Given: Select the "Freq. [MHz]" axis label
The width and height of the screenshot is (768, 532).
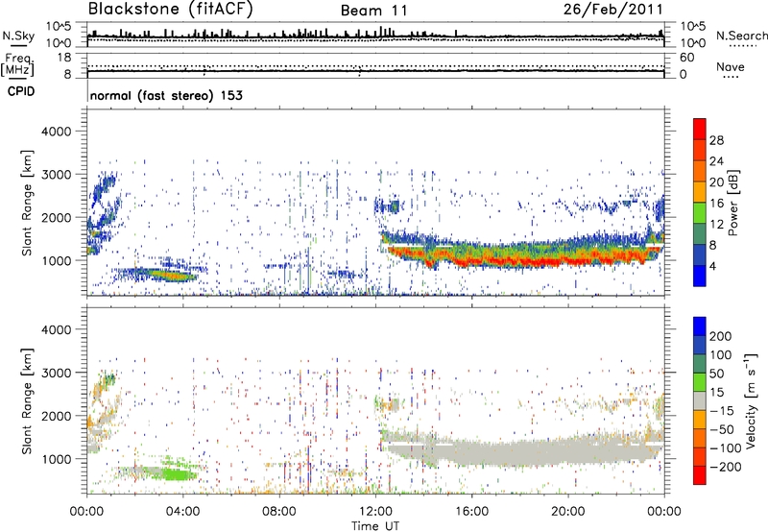Looking at the screenshot, I should pyautogui.click(x=17, y=65).
